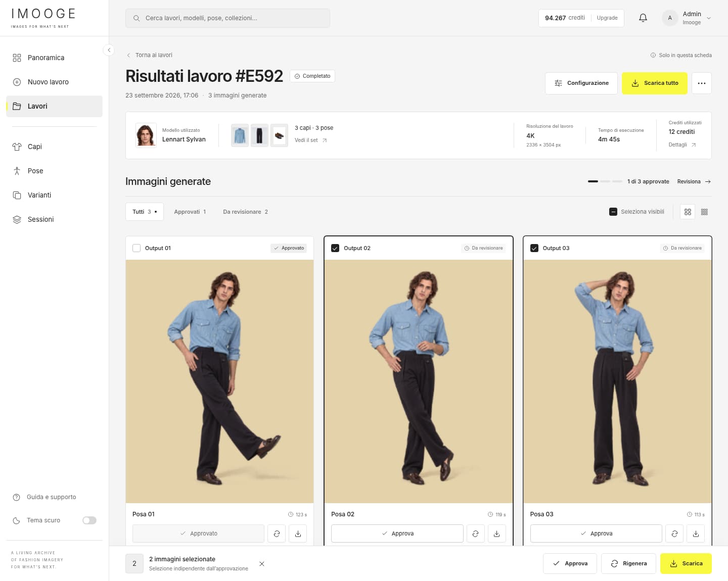Select the Tutti filter tab
The height and width of the screenshot is (581, 728).
point(145,212)
